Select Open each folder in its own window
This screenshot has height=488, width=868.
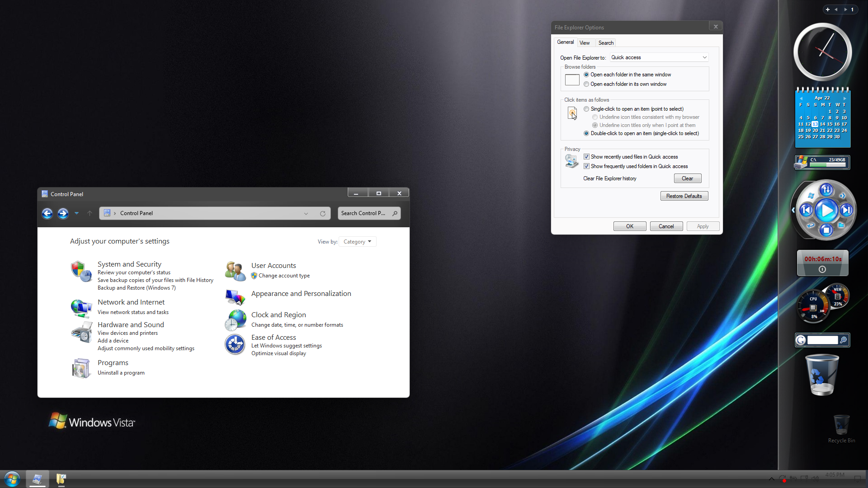pos(586,84)
